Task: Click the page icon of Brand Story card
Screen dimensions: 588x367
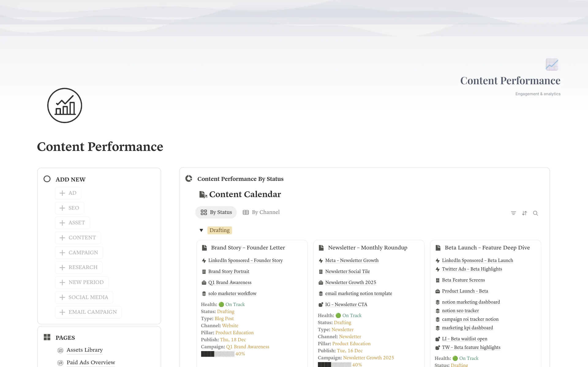Action: (204, 248)
